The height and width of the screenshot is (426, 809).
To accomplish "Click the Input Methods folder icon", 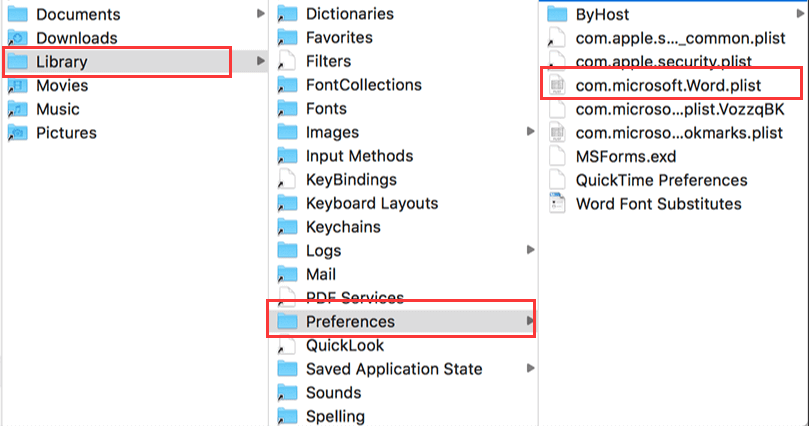I will coord(287,156).
